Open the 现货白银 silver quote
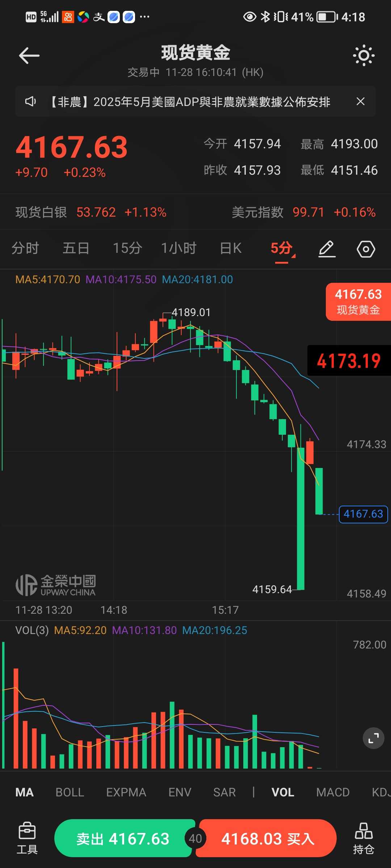The height and width of the screenshot is (868, 391). coord(91,212)
